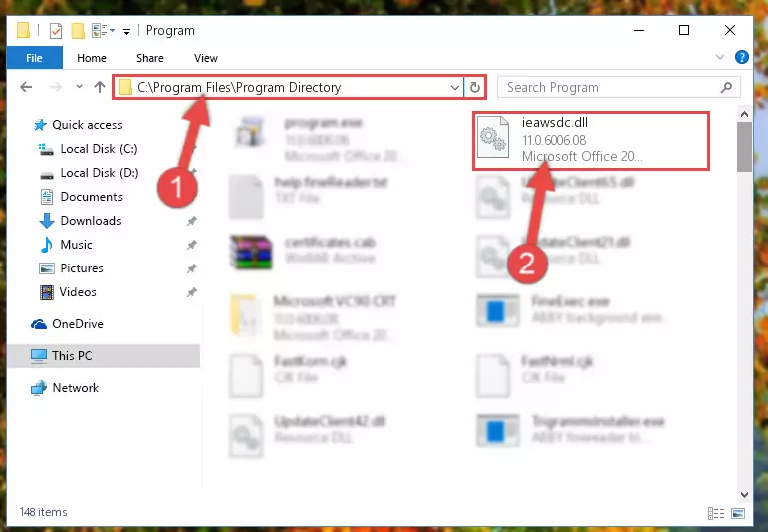Click the New folder quick access icon

pyautogui.click(x=78, y=31)
